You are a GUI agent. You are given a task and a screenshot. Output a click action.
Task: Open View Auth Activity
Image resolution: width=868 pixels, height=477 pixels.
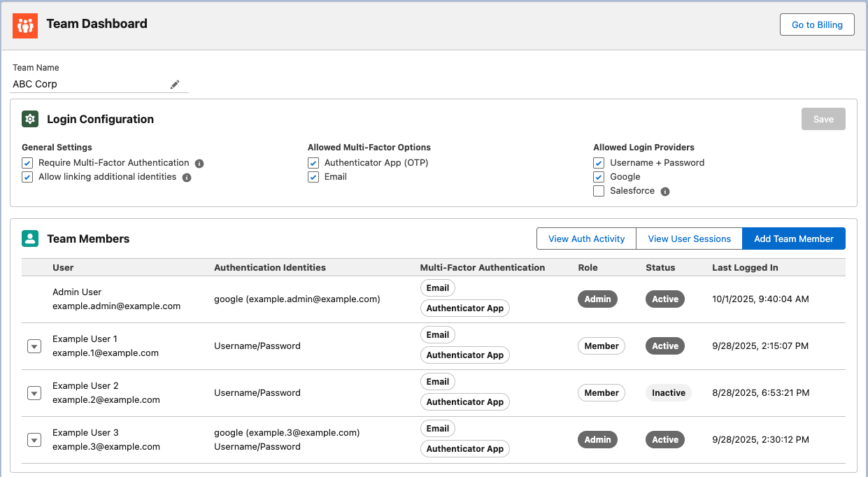pos(586,239)
